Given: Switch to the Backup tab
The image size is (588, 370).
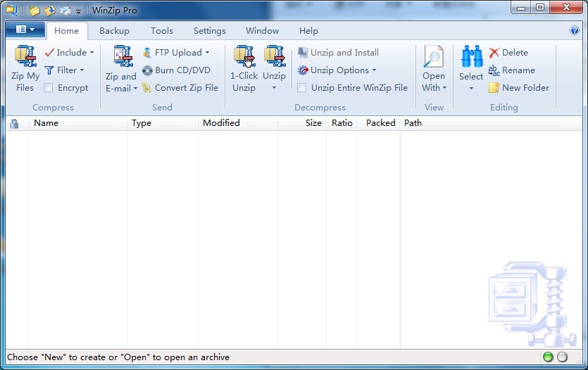Looking at the screenshot, I should coord(114,31).
